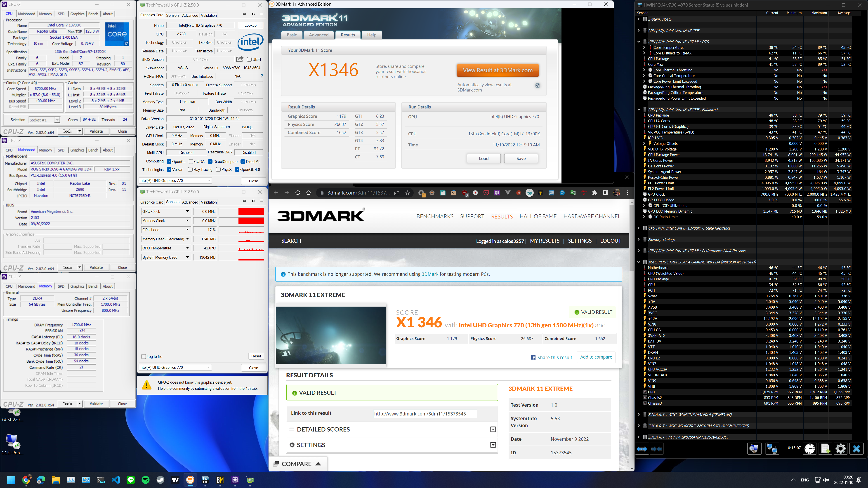Toggle the UEFI checkbox in GPU-Z
Screen dimensions: 868x488
(x=249, y=59)
